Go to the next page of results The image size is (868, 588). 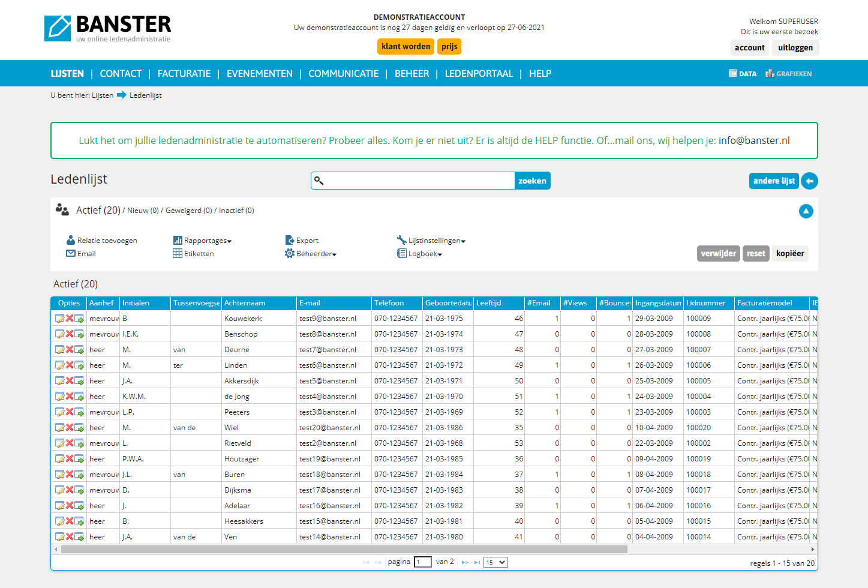[465, 562]
